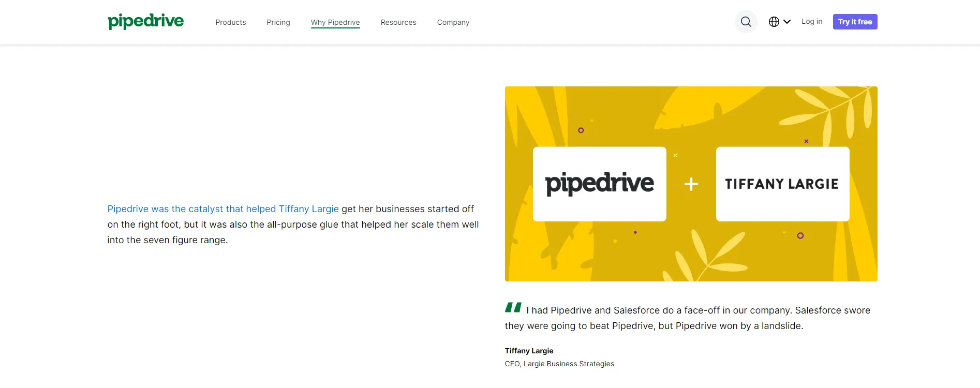Click the Pipedrive logo in the header
Viewport: 980px width, 388px height.
(x=145, y=21)
